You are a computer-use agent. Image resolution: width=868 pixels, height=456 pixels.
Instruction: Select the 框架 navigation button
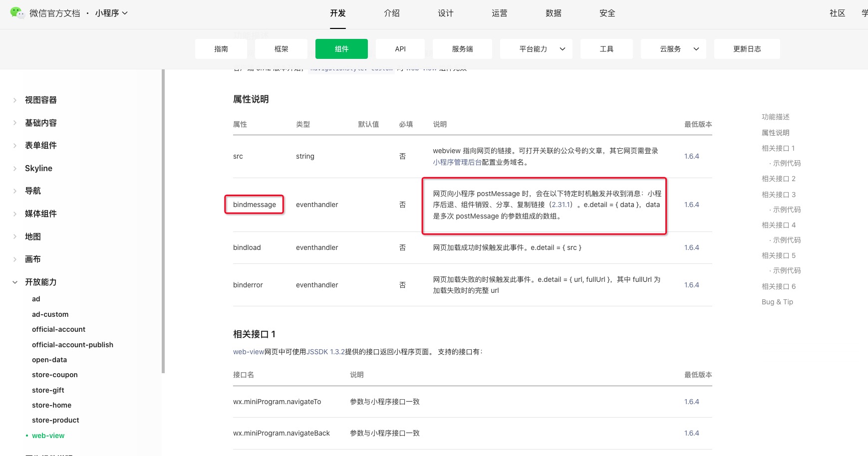(281, 49)
